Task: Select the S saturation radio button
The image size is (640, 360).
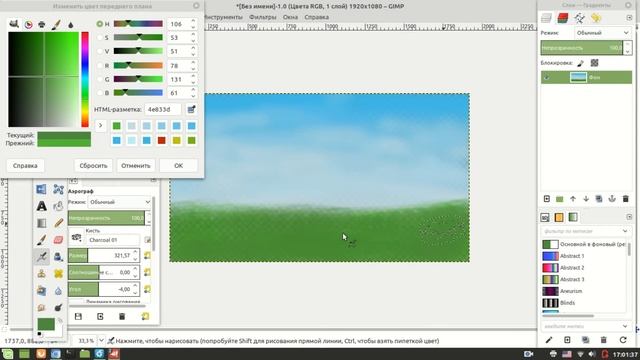Action: [100, 38]
